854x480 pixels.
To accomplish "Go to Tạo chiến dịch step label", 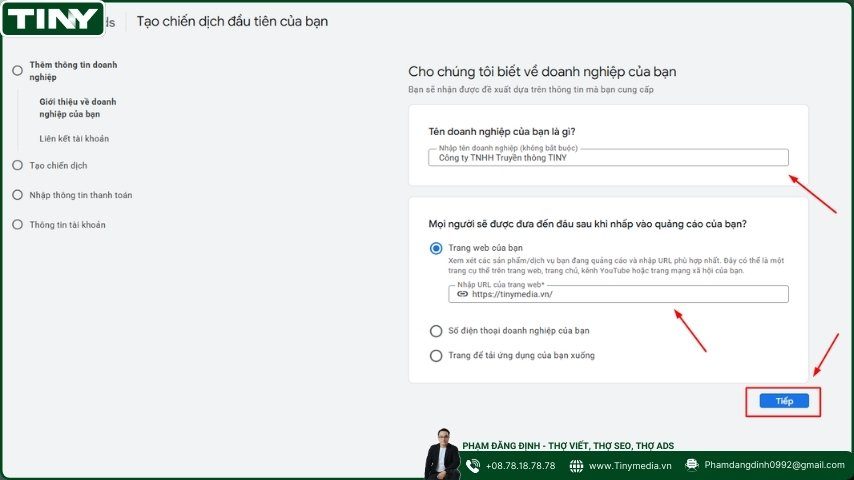I will click(x=65, y=165).
